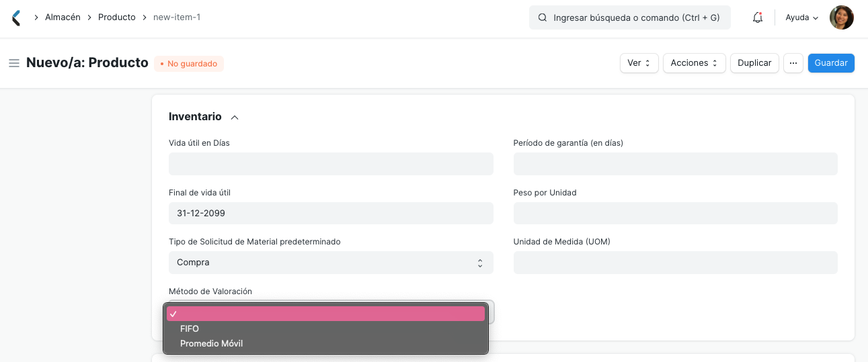Click the Peso por Unidad field

[x=675, y=213]
